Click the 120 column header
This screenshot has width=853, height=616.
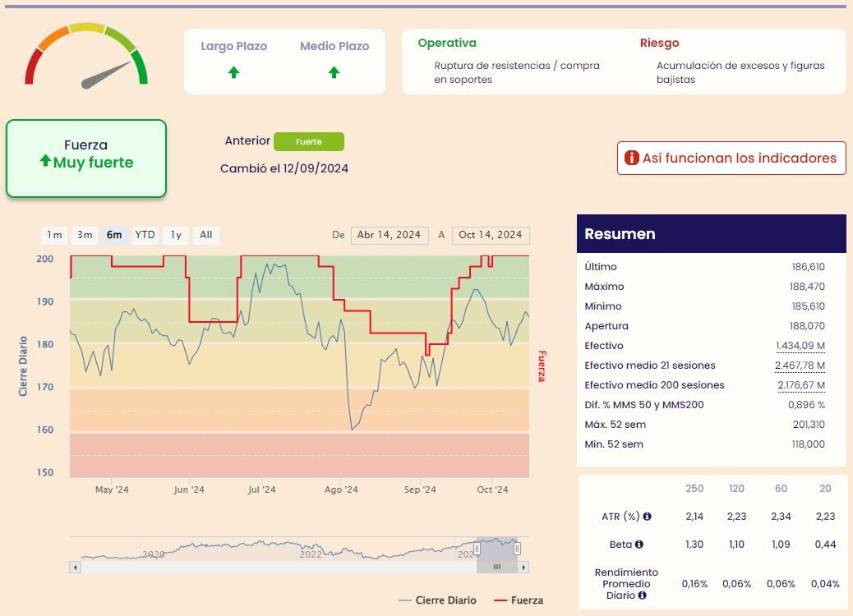point(736,488)
